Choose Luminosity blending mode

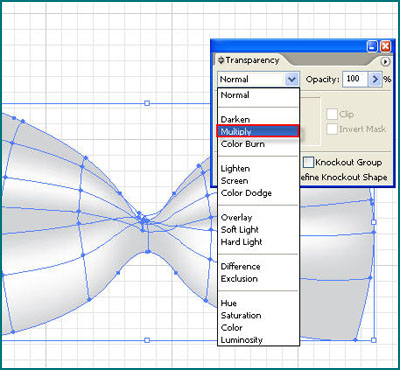pyautogui.click(x=258, y=340)
